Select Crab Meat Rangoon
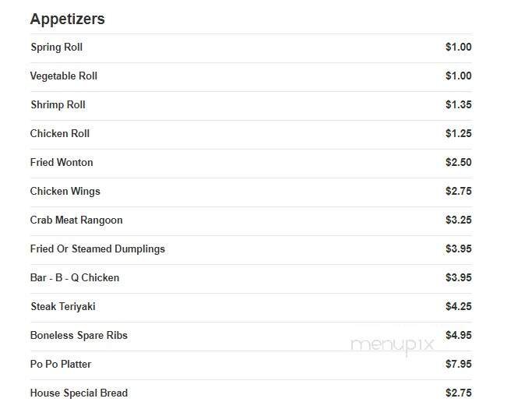 76,220
